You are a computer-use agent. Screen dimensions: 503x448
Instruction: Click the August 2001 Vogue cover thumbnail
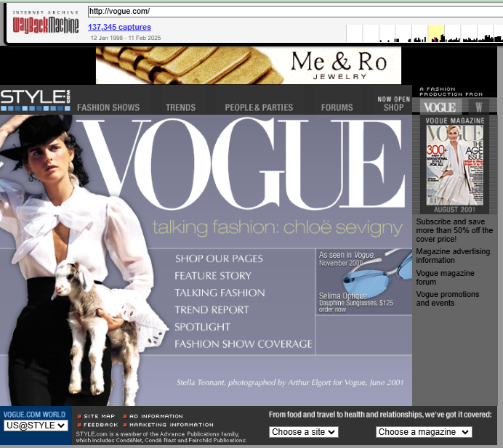(x=454, y=165)
